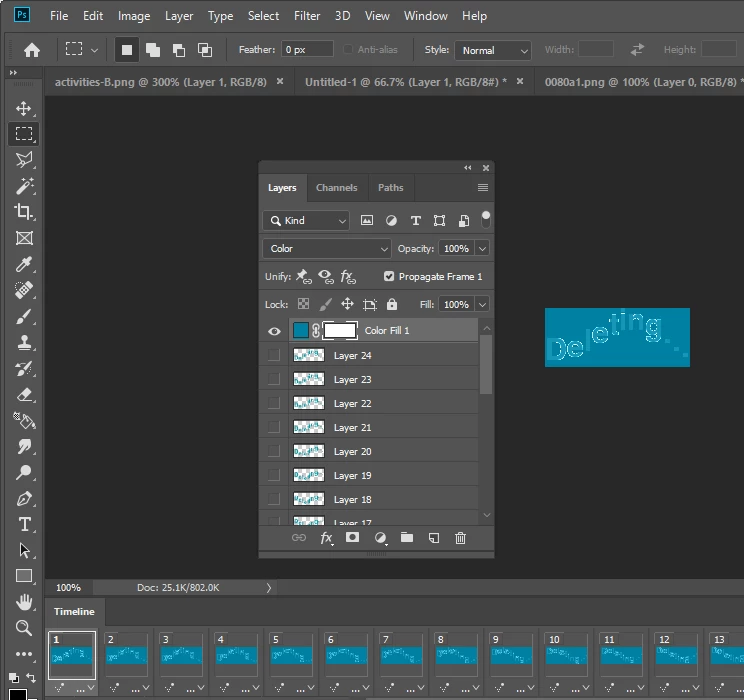
Task: Expand the Opacity slider arrow
Action: click(482, 249)
